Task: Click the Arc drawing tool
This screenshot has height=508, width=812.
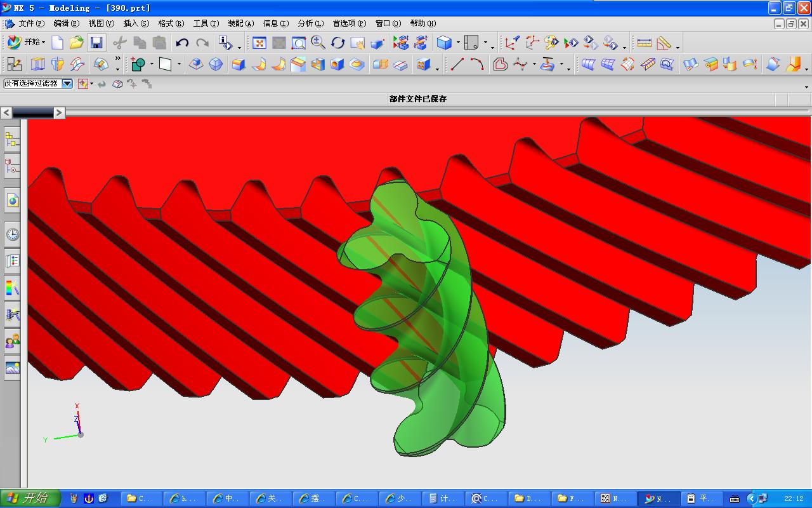Action: 477,64
